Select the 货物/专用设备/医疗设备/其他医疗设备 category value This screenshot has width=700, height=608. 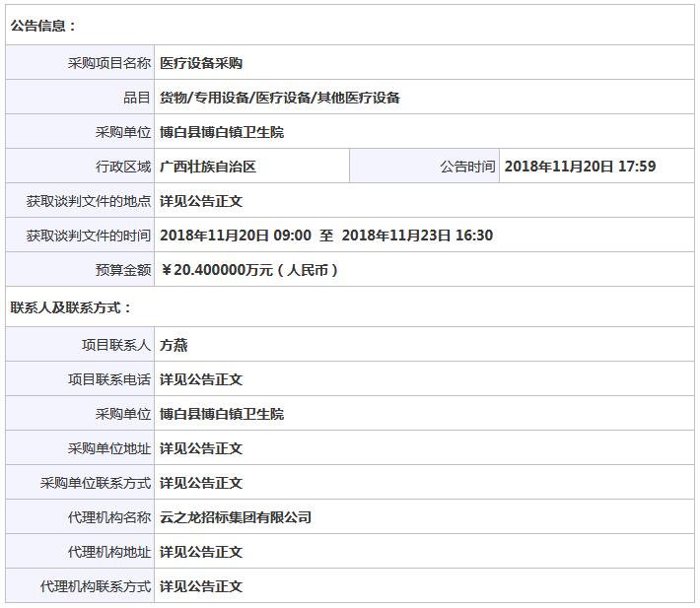click(280, 98)
